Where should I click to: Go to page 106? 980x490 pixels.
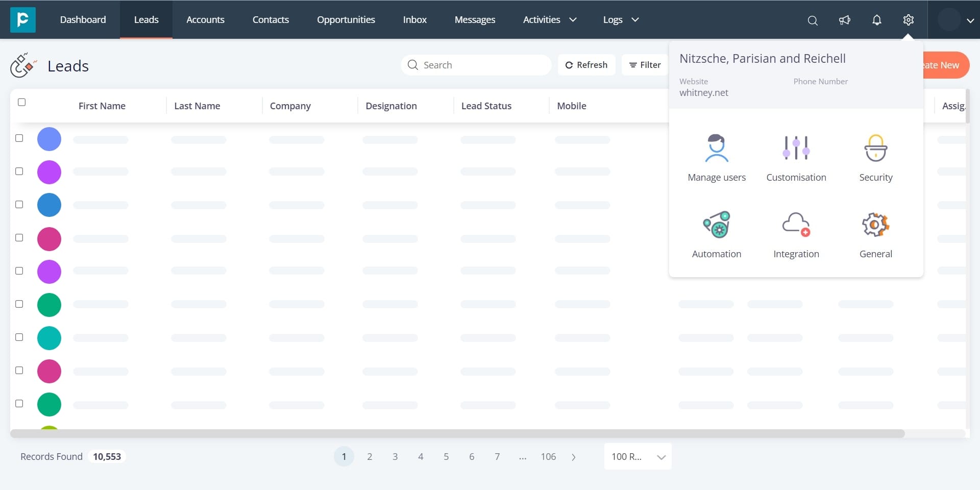(x=548, y=456)
